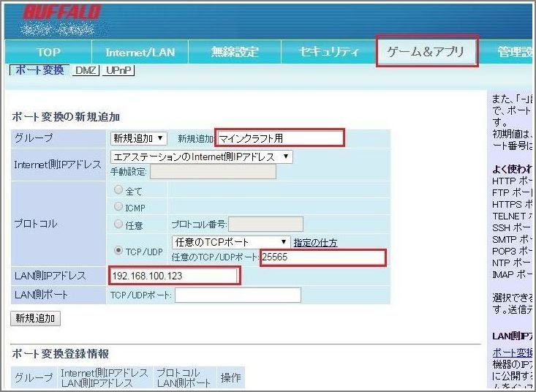536x392 pixels.
Task: Select the TCP/UDP radio button
Action: (118, 251)
